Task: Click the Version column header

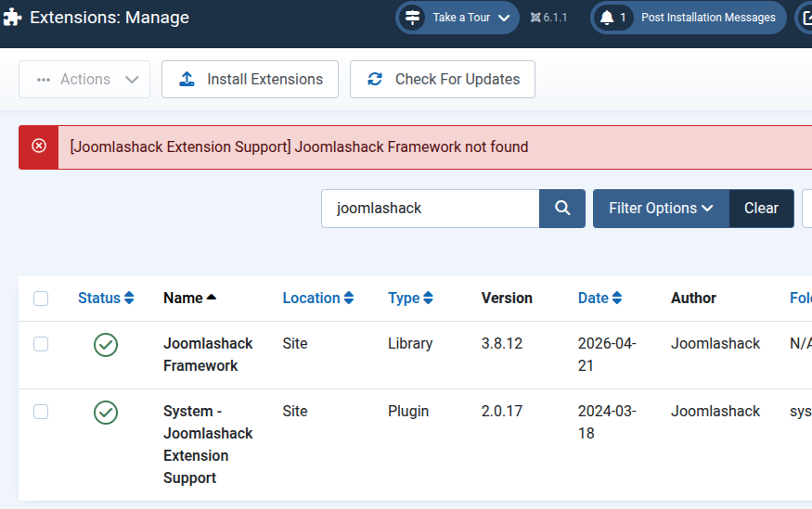Action: pos(507,298)
